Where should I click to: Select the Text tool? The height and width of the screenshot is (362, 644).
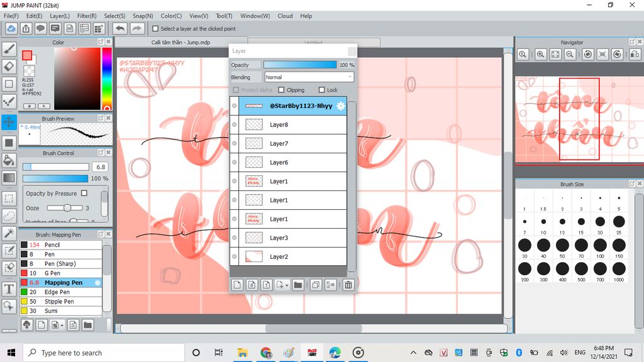(x=9, y=289)
